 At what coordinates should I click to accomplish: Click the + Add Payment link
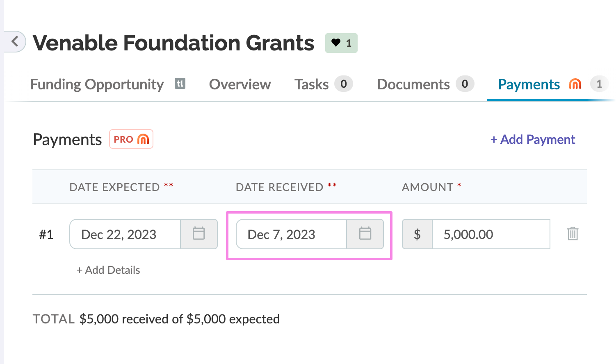coord(533,140)
